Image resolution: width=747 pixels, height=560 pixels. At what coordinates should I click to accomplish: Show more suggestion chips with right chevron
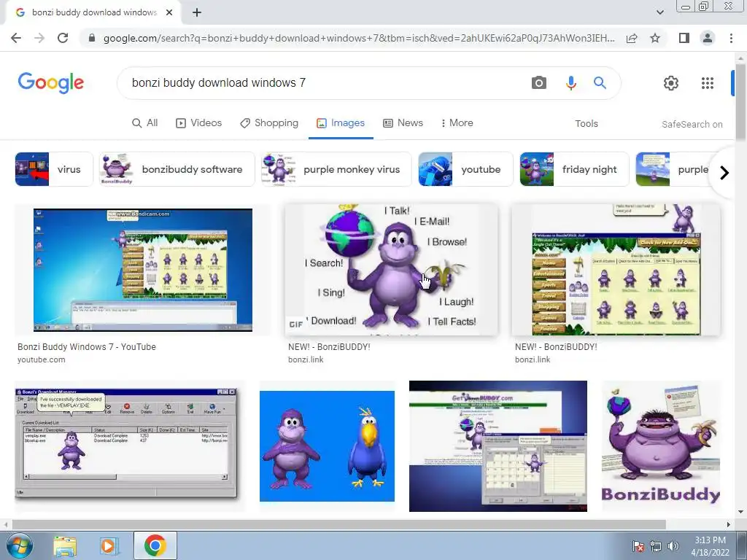(724, 172)
